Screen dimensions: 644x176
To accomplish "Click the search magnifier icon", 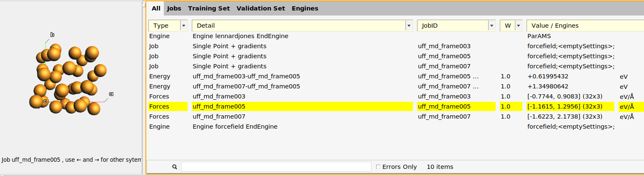I will 175,167.
